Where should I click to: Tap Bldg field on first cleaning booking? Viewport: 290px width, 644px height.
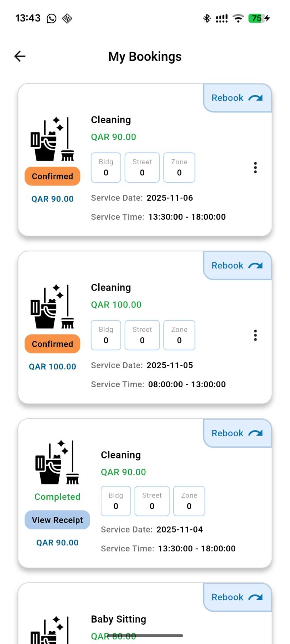click(106, 167)
